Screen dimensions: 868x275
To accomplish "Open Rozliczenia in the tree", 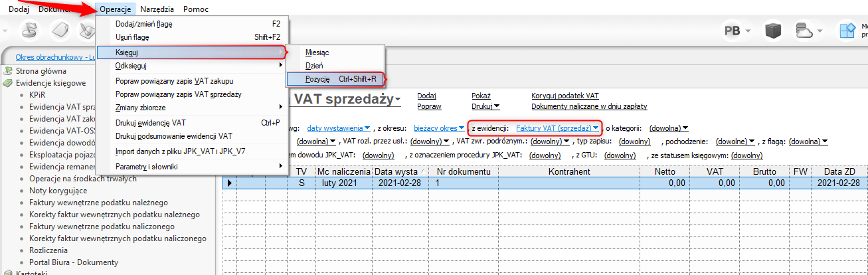I will tap(48, 250).
